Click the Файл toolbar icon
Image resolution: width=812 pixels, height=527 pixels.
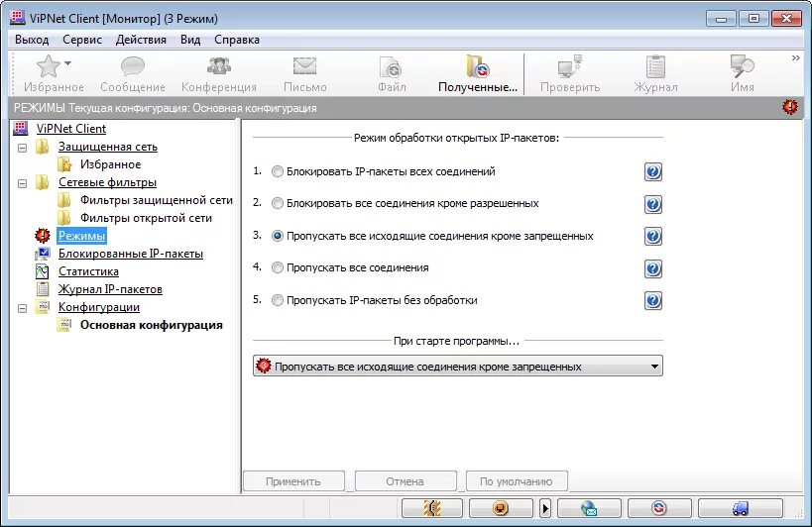391,66
